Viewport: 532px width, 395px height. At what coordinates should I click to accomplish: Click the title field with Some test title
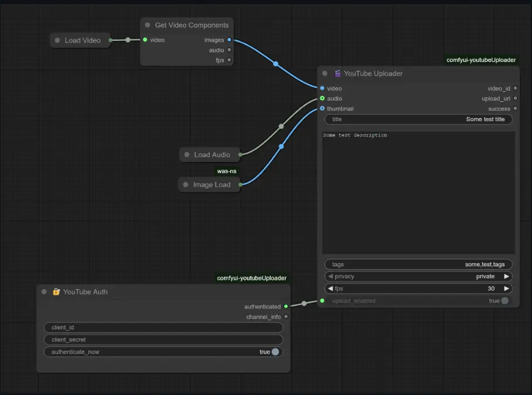coord(418,119)
